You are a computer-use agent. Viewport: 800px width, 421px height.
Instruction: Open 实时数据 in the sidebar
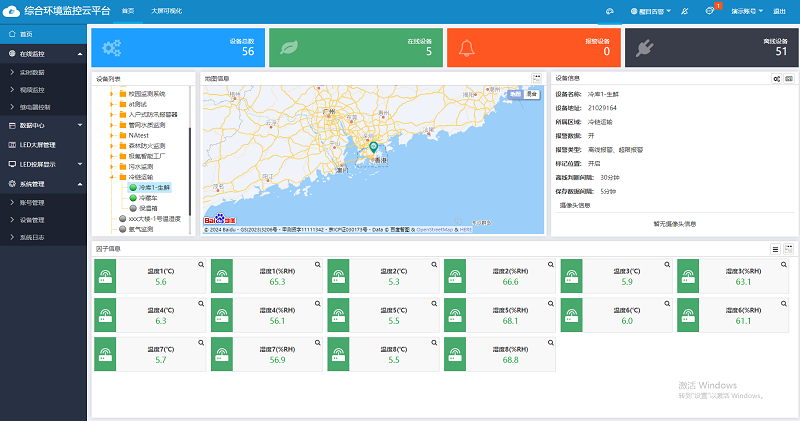pyautogui.click(x=33, y=73)
